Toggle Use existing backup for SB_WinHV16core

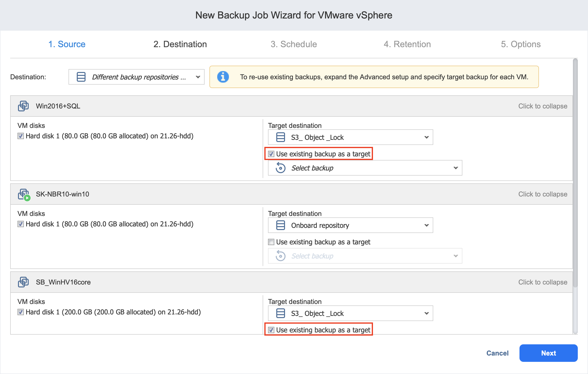coord(271,330)
